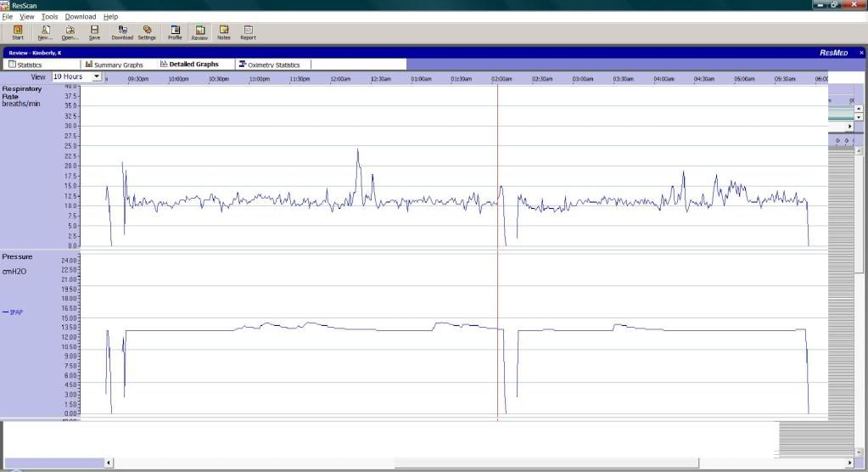Open the Tools menu

[x=49, y=17]
